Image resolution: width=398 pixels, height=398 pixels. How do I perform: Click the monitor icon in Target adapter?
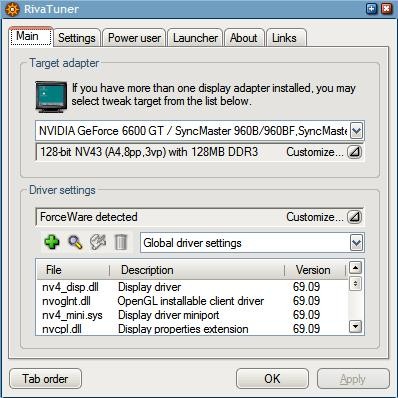(x=51, y=97)
